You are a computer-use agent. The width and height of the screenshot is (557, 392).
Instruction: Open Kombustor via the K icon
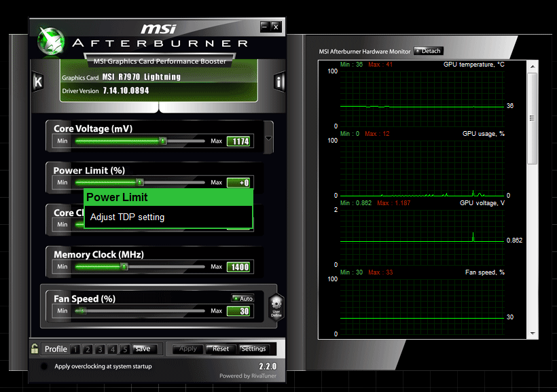pos(38,82)
